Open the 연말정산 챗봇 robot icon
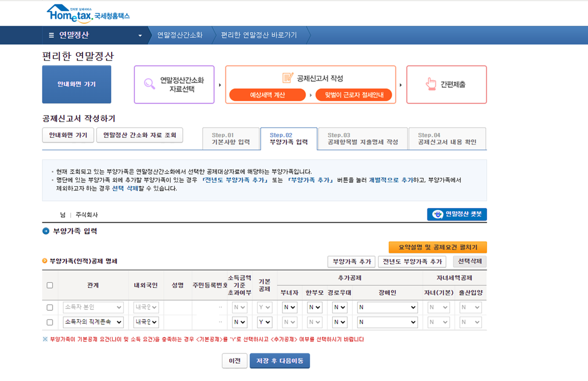The width and height of the screenshot is (588, 381). click(x=437, y=214)
